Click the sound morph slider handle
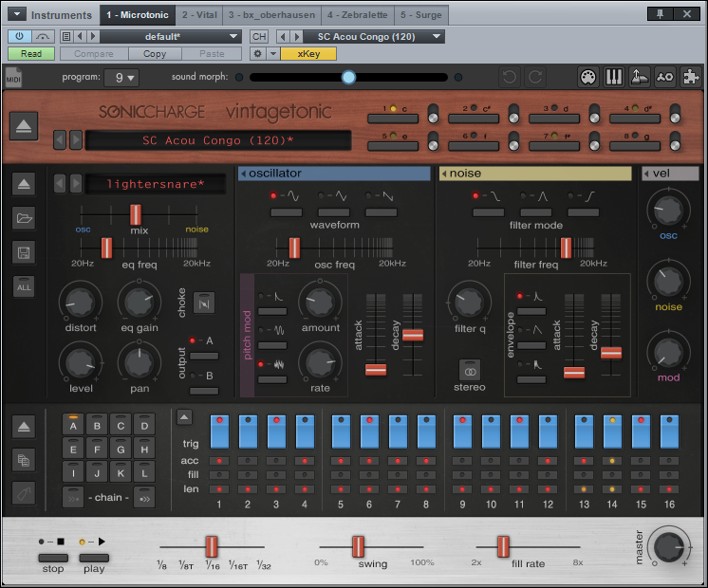The width and height of the screenshot is (708, 588). pos(348,77)
